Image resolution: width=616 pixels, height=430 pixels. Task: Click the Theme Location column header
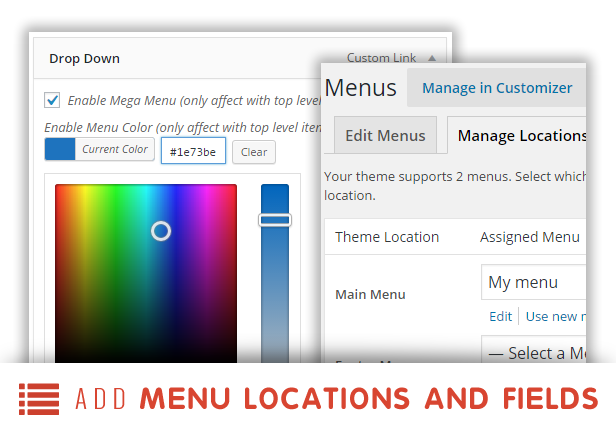click(x=387, y=237)
